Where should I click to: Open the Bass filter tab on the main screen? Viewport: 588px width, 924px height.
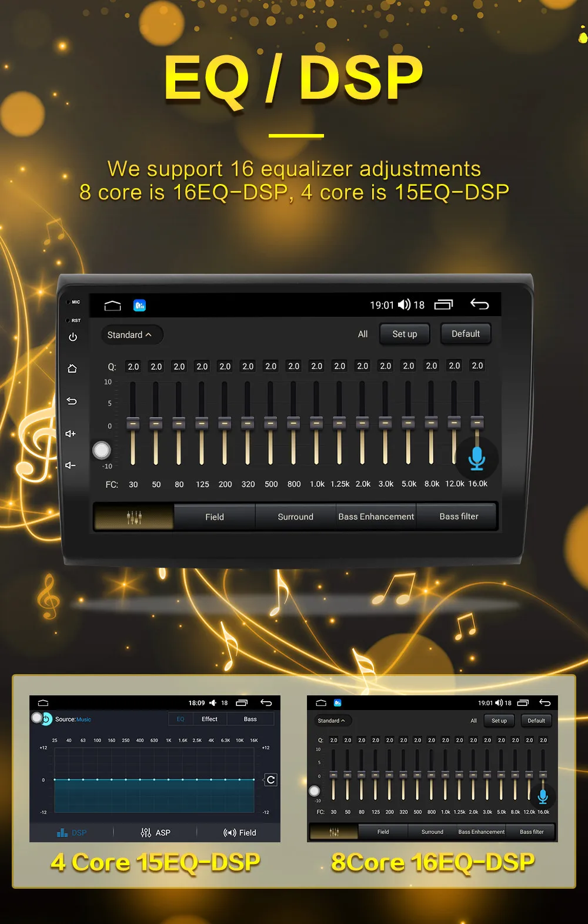pyautogui.click(x=459, y=517)
